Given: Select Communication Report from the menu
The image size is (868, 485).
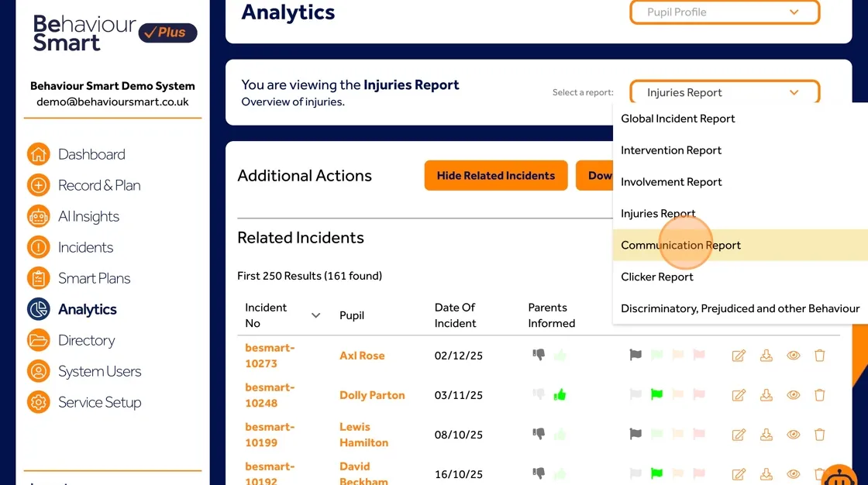Looking at the screenshot, I should [x=680, y=245].
